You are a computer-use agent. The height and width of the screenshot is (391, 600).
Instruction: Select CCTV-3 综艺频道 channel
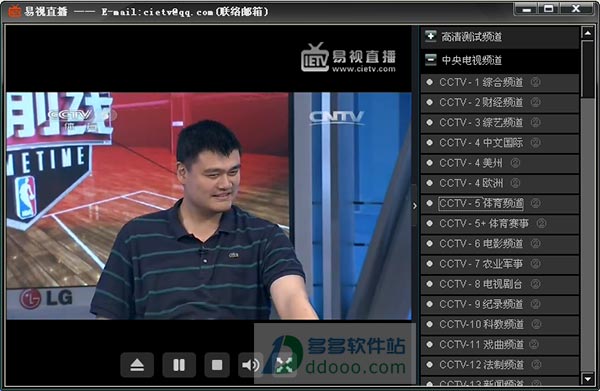(x=500, y=123)
